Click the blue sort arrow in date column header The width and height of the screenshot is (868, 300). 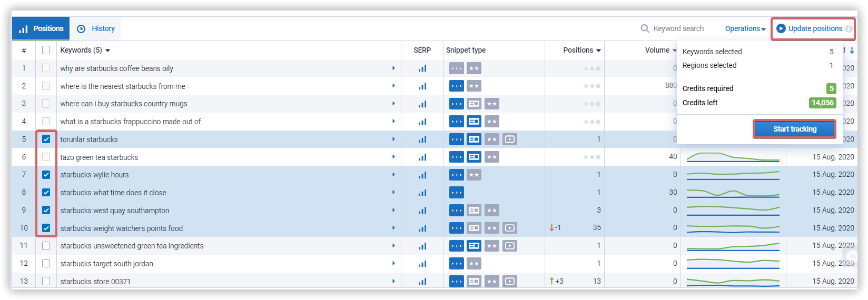click(x=852, y=50)
